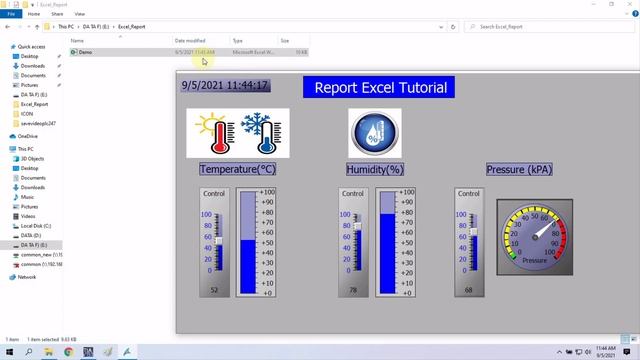The width and height of the screenshot is (640, 360).
Task: Open Pictures under Quick access
Action: click(x=29, y=85)
